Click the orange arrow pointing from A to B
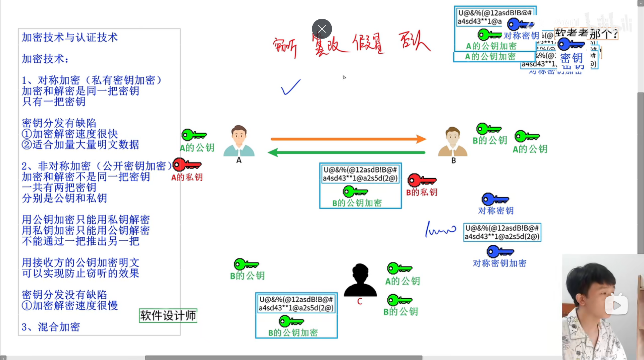Screen dimensions: 644x360 click(348, 139)
